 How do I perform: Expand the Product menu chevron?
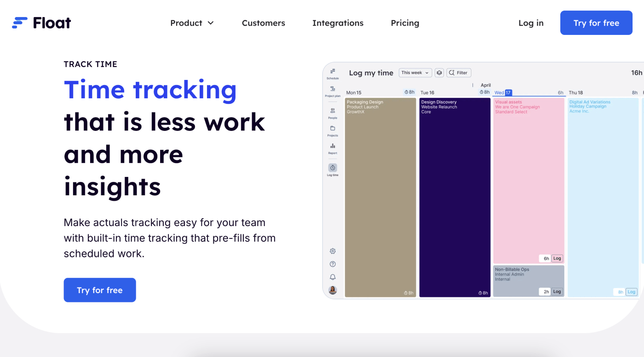(x=211, y=23)
